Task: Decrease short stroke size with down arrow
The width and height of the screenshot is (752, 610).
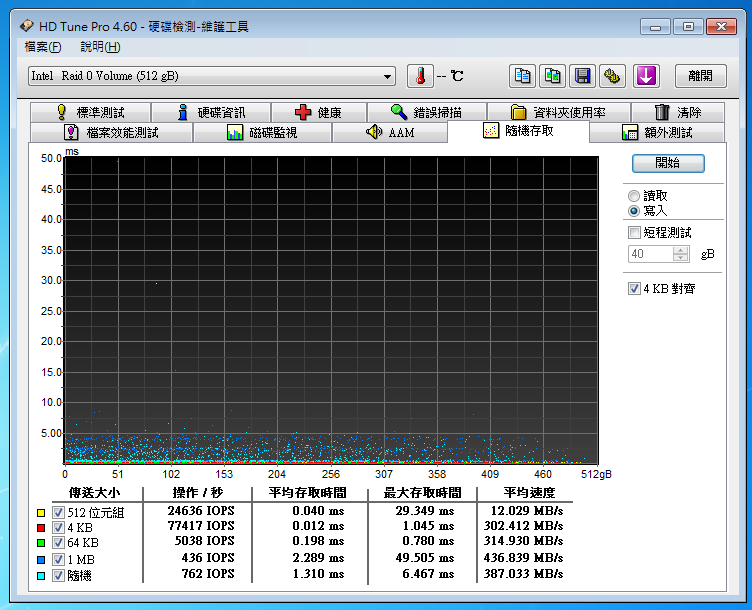Action: [x=681, y=258]
